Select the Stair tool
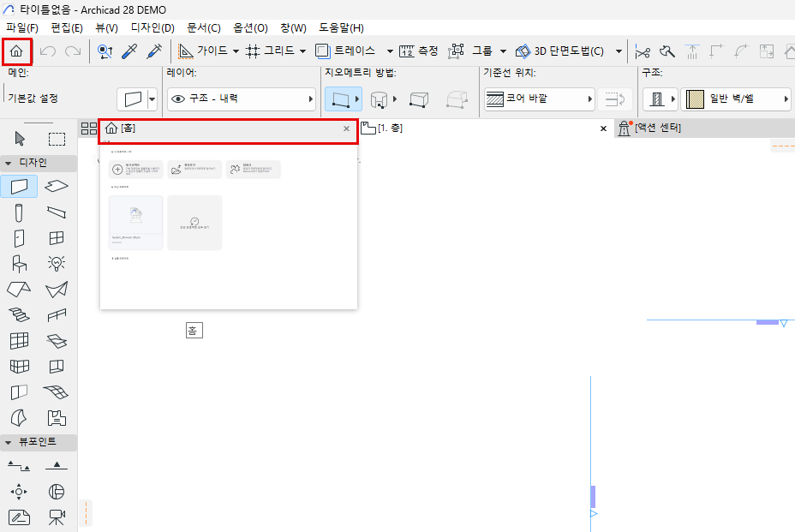Image resolution: width=795 pixels, height=532 pixels. click(x=19, y=315)
